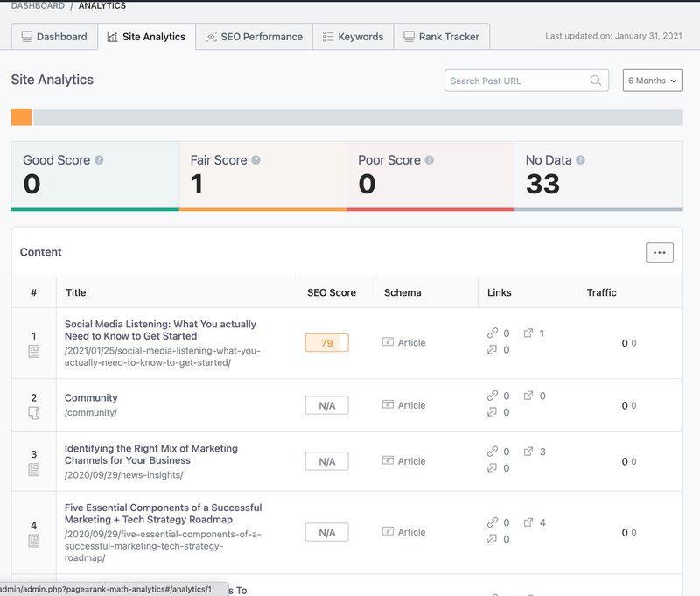
Task: Click incoming links icon in Five Essential Components row
Action: 492,538
